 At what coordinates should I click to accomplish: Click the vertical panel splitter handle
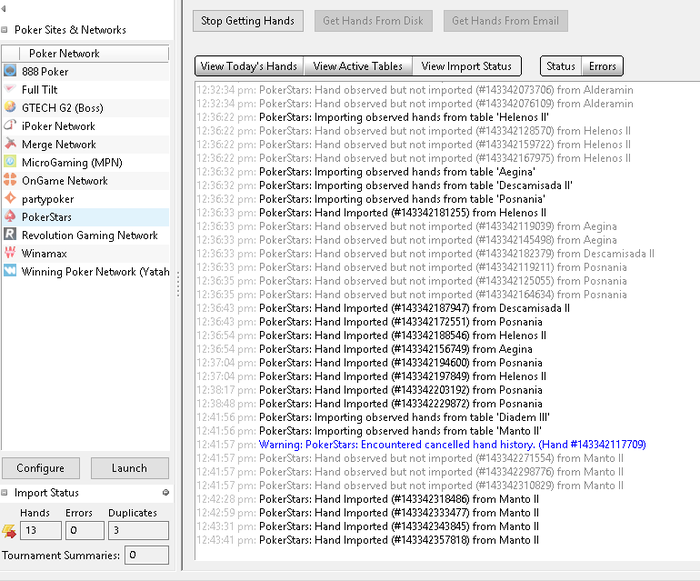pos(178,284)
